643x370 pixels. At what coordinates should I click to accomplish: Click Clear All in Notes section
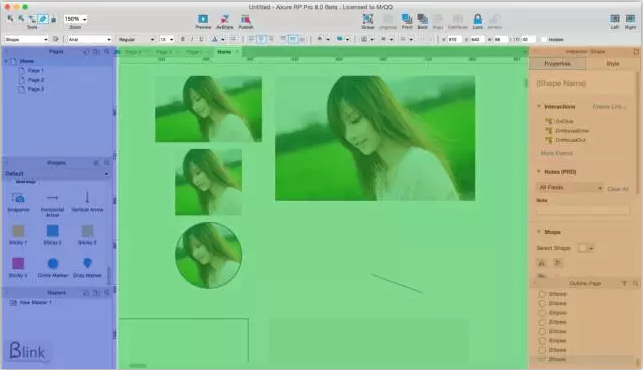pyautogui.click(x=618, y=189)
